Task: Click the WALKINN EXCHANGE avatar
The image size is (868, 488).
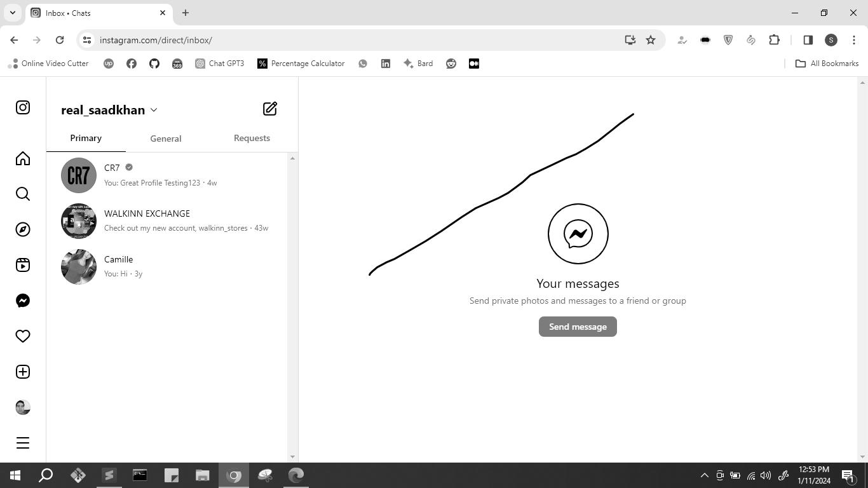Action: pos(79,221)
